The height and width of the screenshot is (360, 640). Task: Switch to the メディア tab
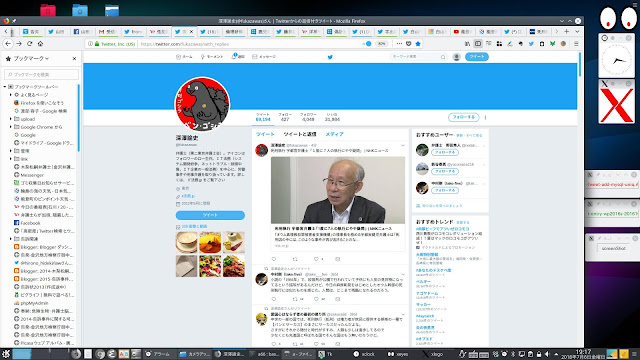tap(335, 134)
